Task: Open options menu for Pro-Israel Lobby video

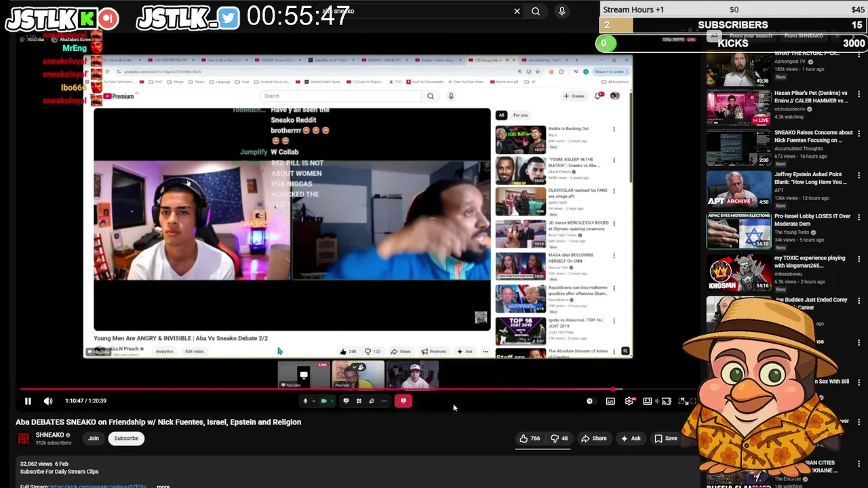Action: click(859, 218)
